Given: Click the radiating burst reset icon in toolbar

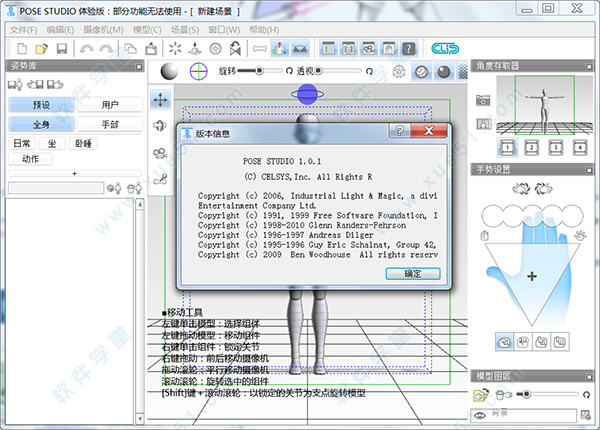Looking at the screenshot, I should [175, 49].
